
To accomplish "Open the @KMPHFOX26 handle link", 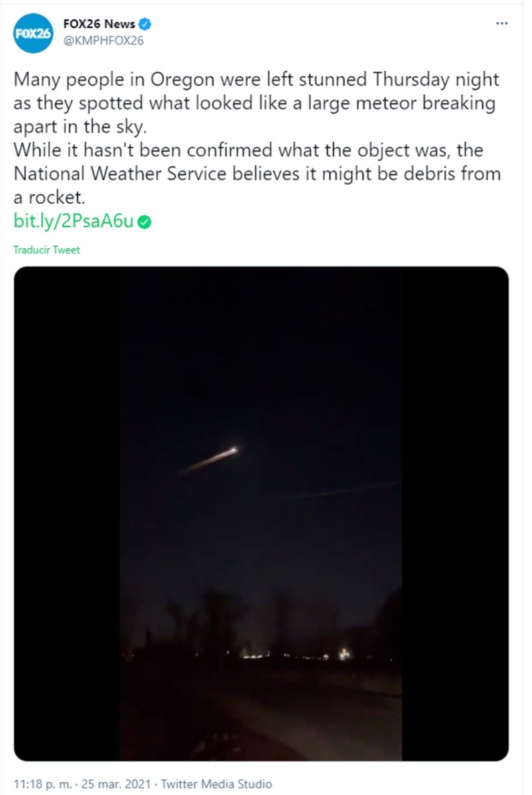I will tap(103, 40).
